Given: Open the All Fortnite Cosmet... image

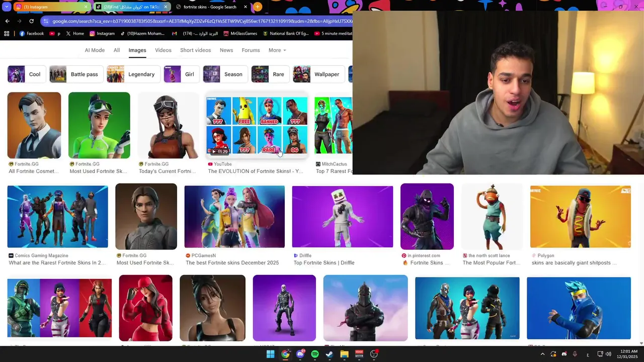Looking at the screenshot, I should point(34,125).
